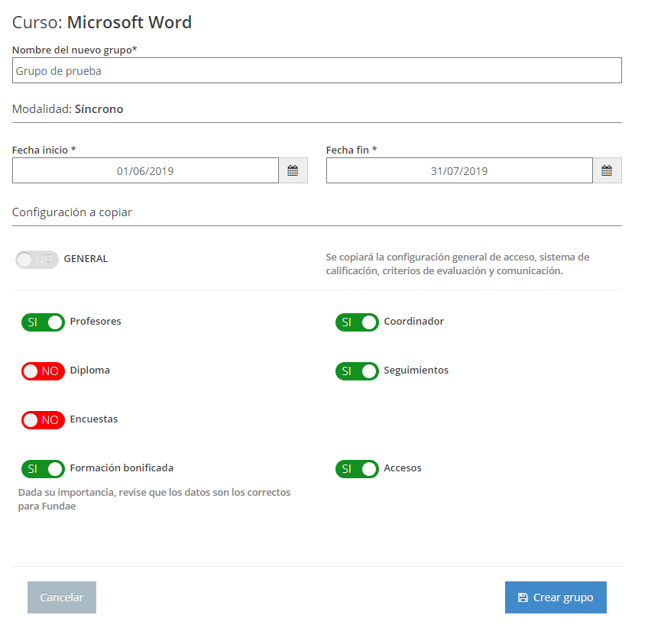
Task: Switch off Formación bonificada
Action: point(43,469)
